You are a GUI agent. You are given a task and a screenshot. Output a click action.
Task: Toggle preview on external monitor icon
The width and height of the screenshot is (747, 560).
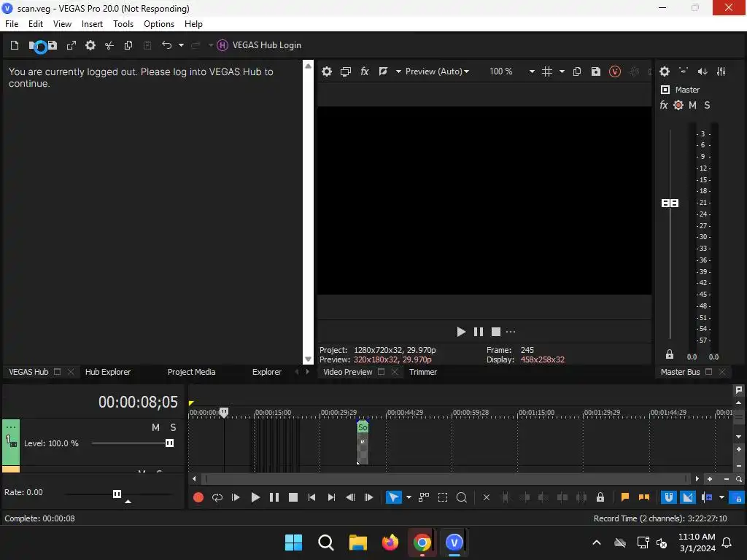coord(346,71)
